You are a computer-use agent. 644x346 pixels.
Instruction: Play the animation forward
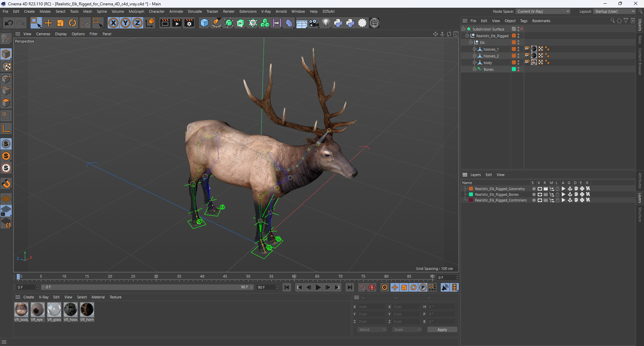tap(318, 287)
